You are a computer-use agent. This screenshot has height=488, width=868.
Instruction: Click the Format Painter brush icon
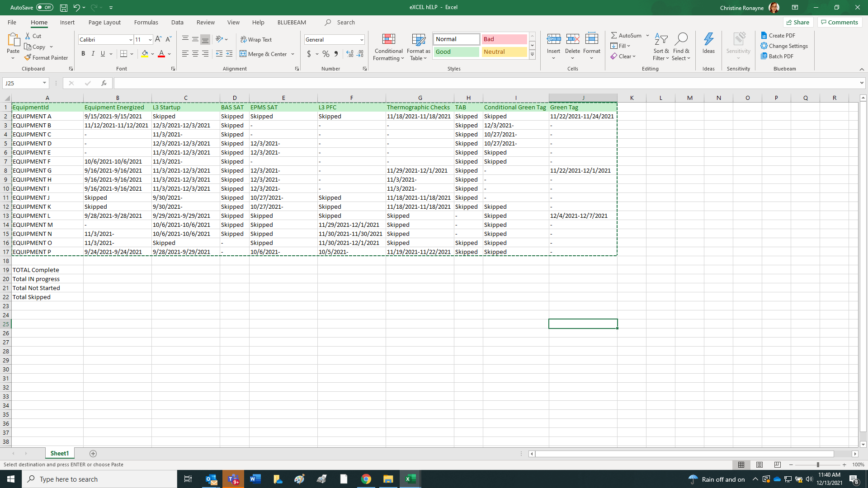28,57
